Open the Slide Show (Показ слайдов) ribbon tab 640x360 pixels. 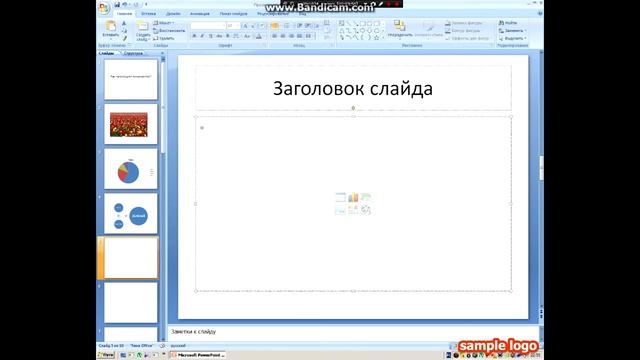(233, 14)
